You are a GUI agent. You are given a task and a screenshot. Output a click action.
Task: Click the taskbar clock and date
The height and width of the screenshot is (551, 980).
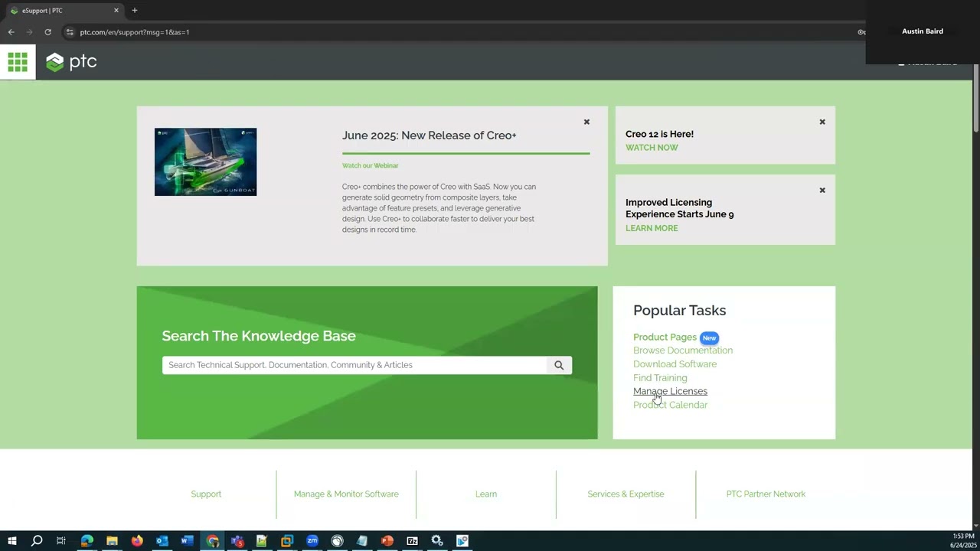point(962,541)
